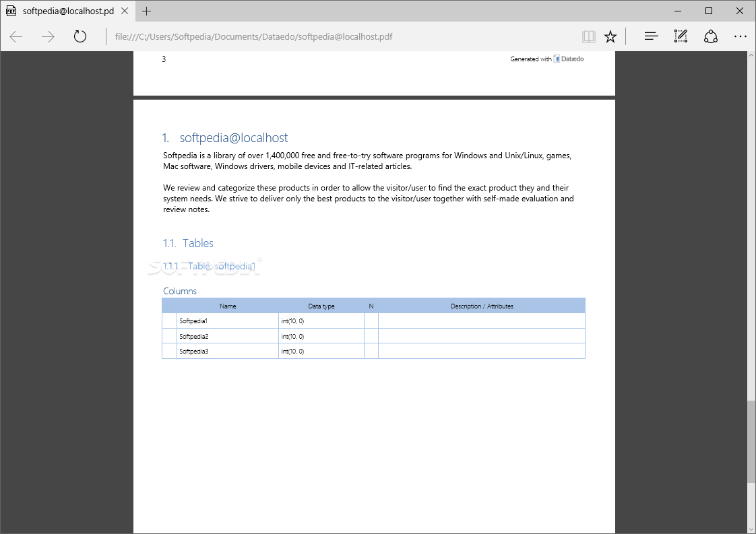This screenshot has width=756, height=534.
Task: Click the Columns label
Action: coord(180,291)
